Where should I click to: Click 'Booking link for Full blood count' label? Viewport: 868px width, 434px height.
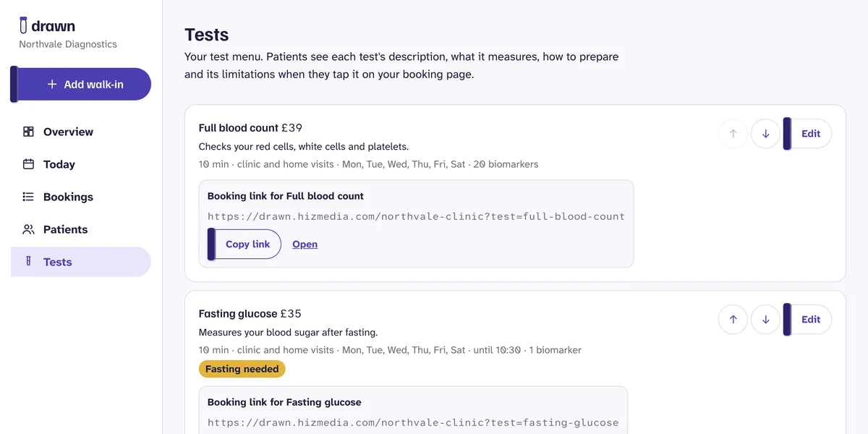[x=286, y=196]
